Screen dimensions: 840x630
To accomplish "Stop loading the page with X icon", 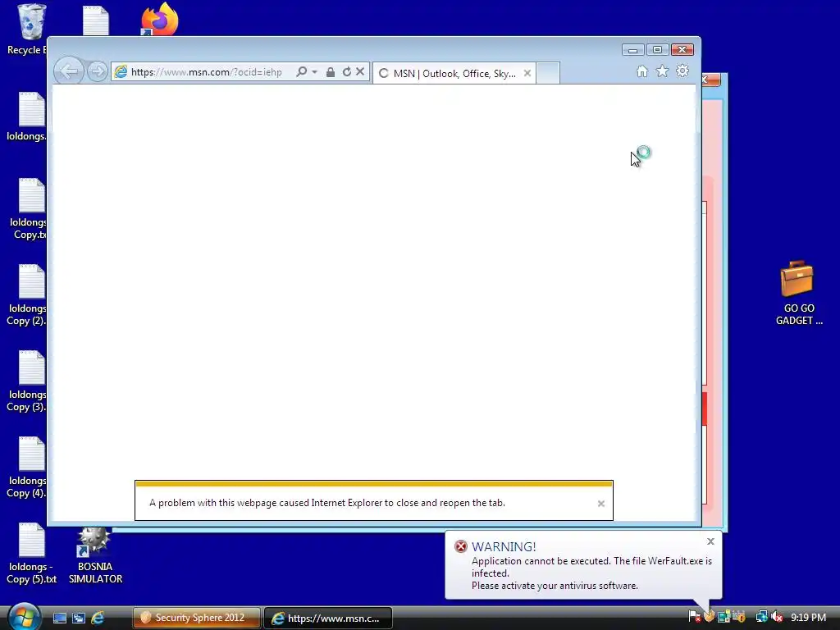I will pyautogui.click(x=360, y=71).
